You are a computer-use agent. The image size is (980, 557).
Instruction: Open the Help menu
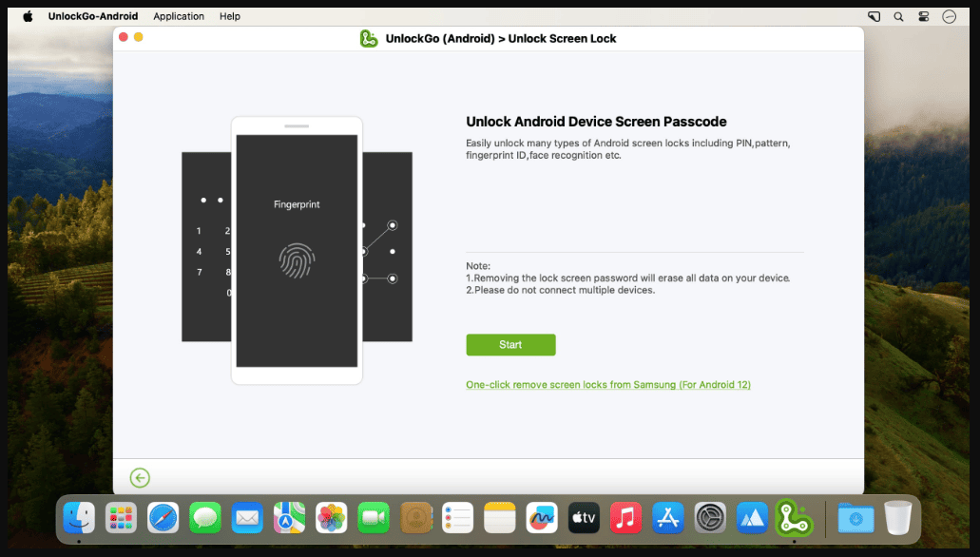229,16
